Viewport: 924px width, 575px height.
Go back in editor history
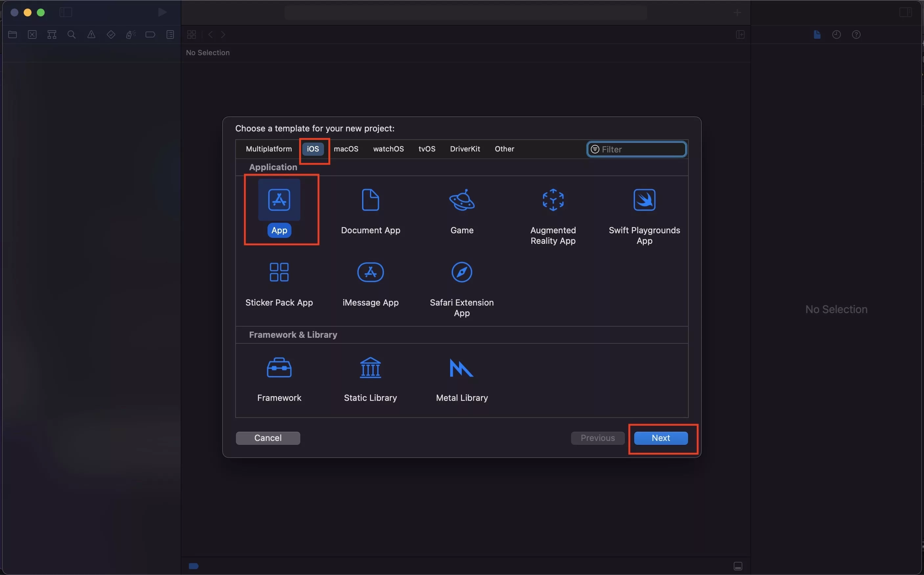click(x=210, y=34)
